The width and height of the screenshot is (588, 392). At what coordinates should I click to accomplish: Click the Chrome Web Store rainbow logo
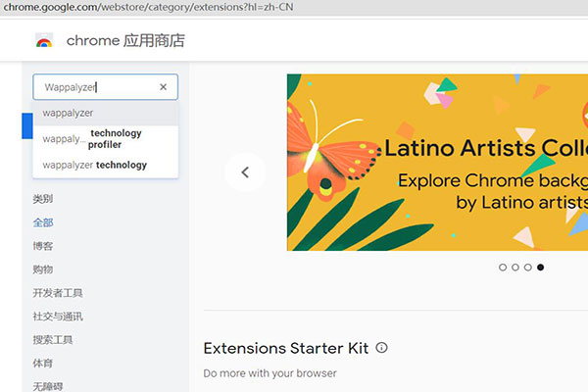pos(44,40)
